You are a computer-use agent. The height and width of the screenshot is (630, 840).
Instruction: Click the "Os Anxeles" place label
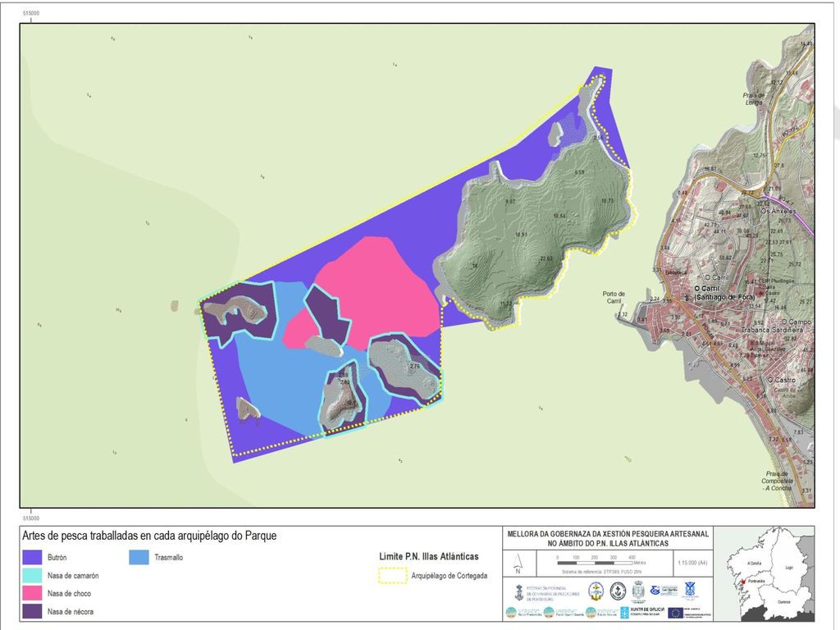click(778, 211)
